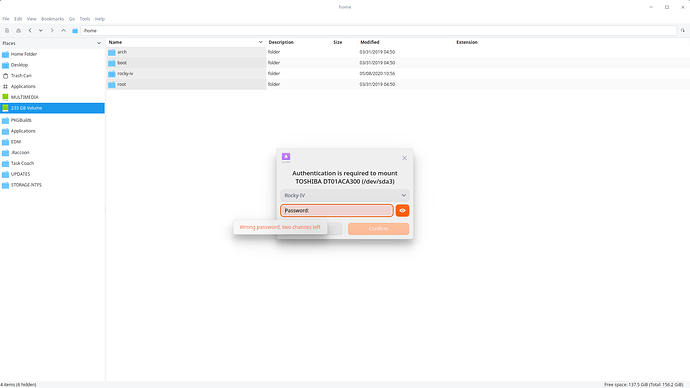690x388 pixels.
Task: Open Home Folder in Places
Action: pos(24,54)
